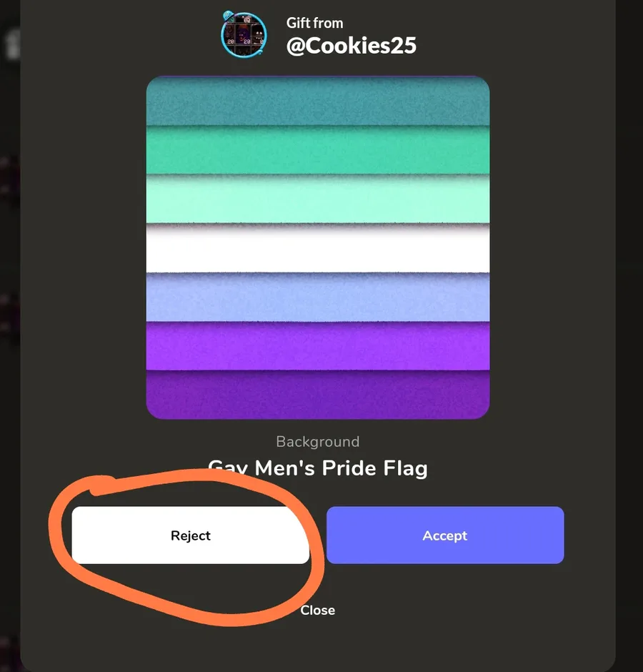Click the white middle stripe of the flag
This screenshot has width=643, height=672.
click(318, 248)
